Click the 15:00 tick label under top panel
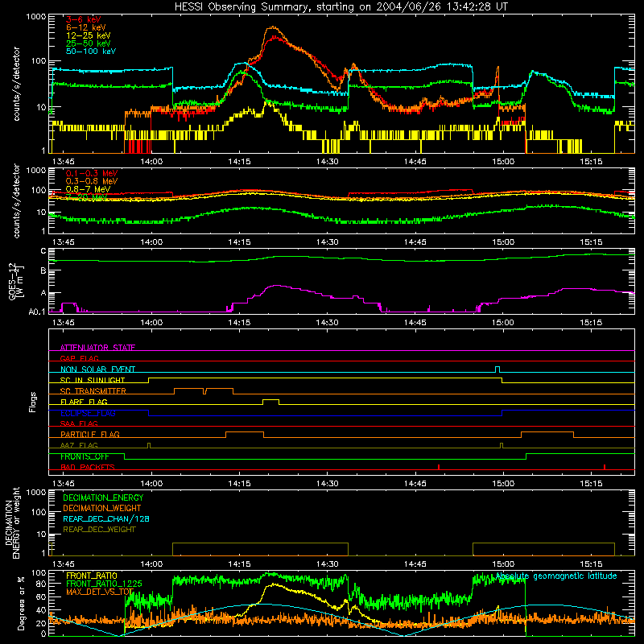 tap(503, 162)
